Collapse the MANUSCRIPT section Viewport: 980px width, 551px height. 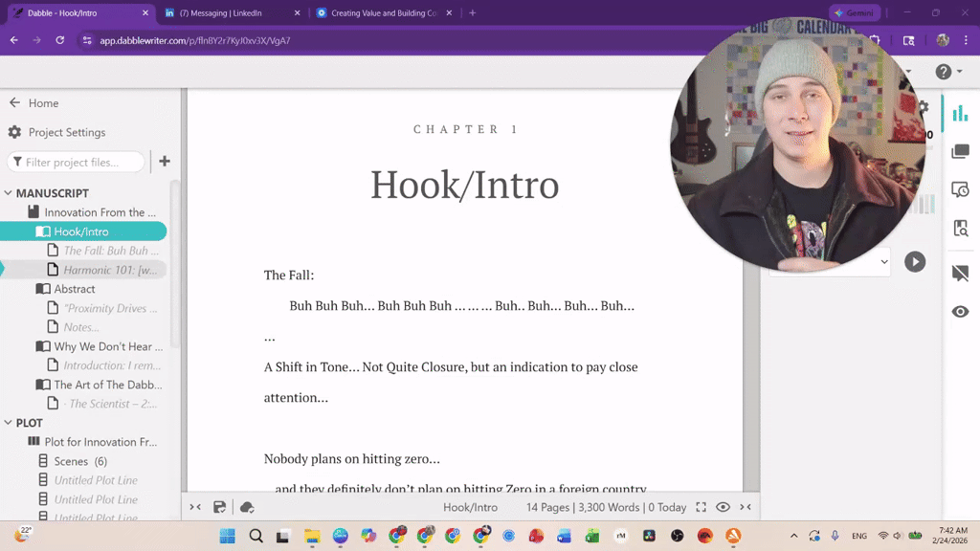coord(8,193)
